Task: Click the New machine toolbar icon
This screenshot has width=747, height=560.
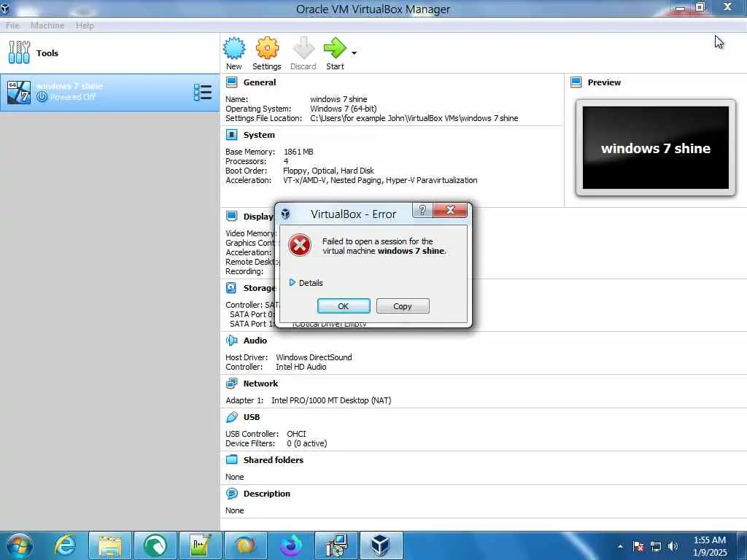Action: (x=234, y=53)
